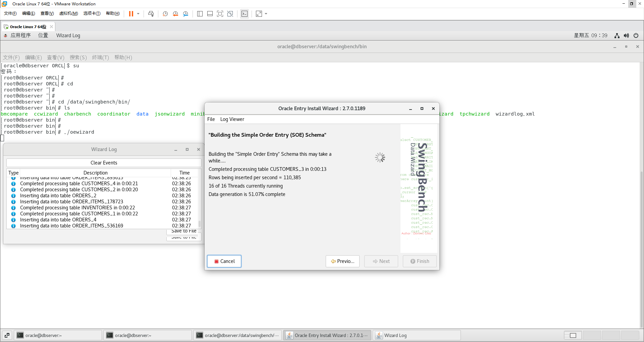Click the power icon in top bar
The width and height of the screenshot is (644, 342).
tap(636, 36)
